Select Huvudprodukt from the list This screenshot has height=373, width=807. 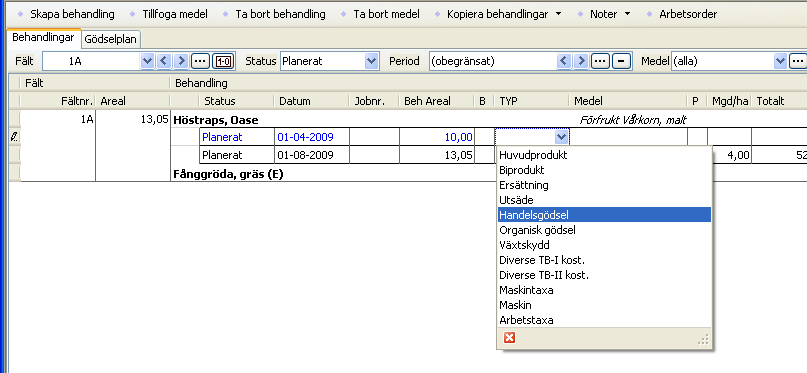point(604,155)
